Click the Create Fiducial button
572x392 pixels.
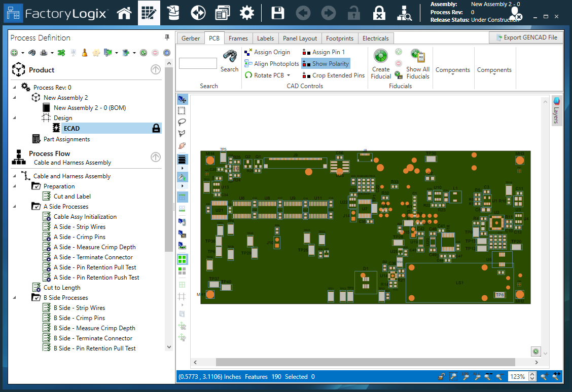[381, 63]
